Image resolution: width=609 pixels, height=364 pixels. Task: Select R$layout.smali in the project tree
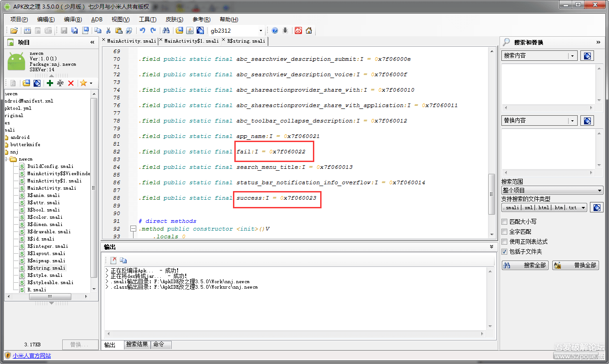[x=46, y=253]
